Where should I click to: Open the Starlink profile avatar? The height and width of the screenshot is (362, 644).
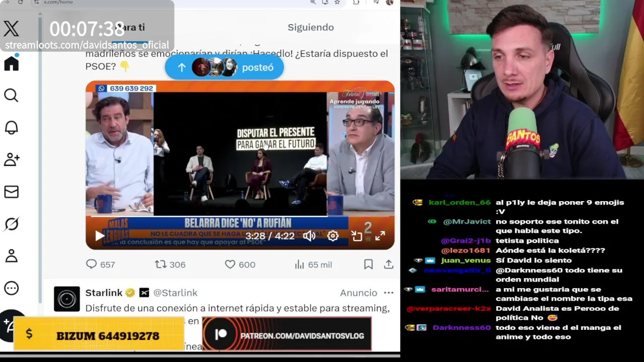point(67,299)
